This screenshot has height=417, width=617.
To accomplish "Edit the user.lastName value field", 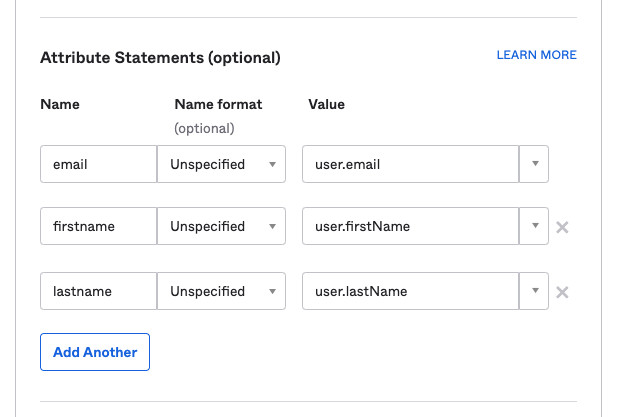I will click(410, 292).
